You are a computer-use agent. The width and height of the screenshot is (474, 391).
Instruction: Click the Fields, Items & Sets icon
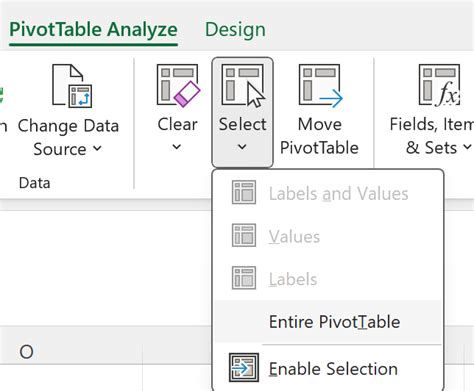coord(440,85)
